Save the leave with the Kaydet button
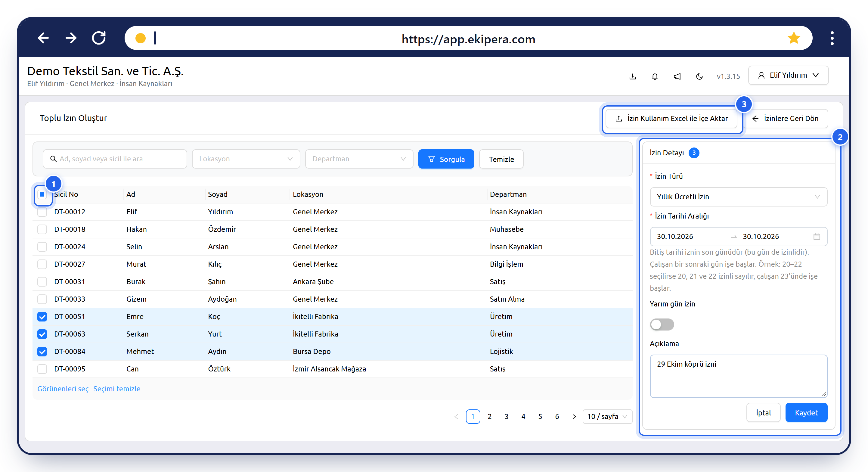Viewport: 868px width, 472px height. [x=806, y=413]
